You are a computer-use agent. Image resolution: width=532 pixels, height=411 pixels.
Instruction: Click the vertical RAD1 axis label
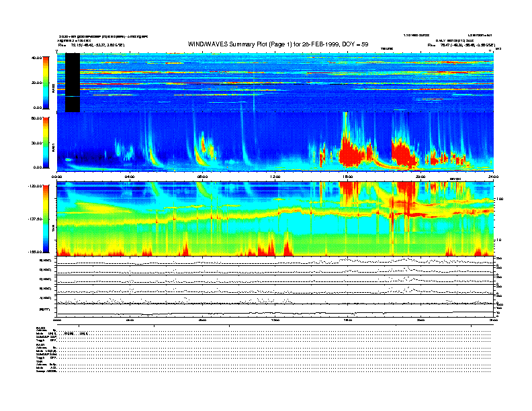[x=53, y=148]
